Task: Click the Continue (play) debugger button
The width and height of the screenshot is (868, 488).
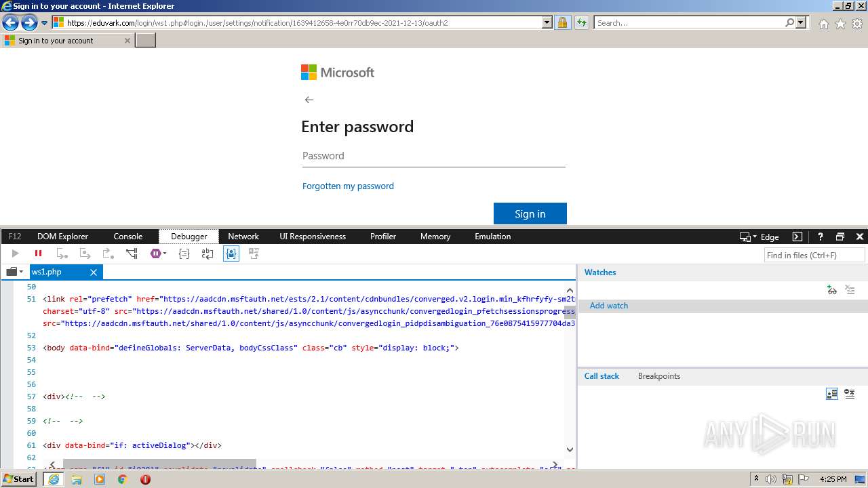Action: [x=15, y=253]
